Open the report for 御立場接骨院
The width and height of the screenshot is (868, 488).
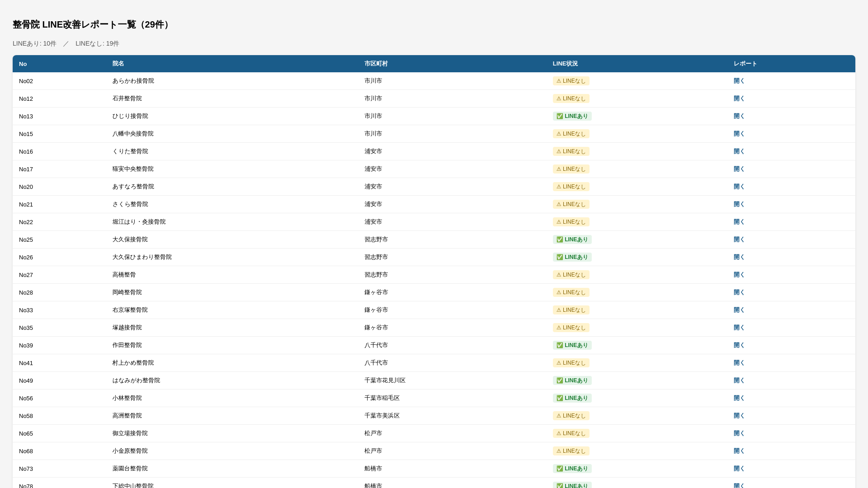click(739, 433)
